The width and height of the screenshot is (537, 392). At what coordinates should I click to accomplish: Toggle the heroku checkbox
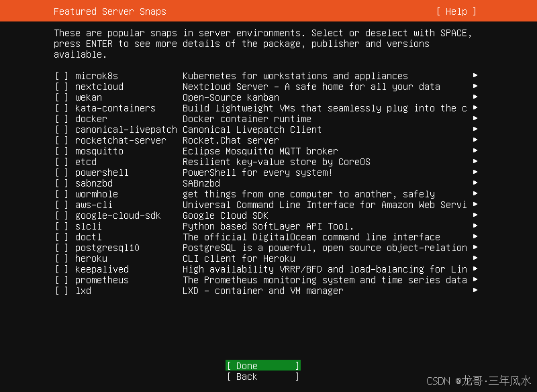coord(62,258)
